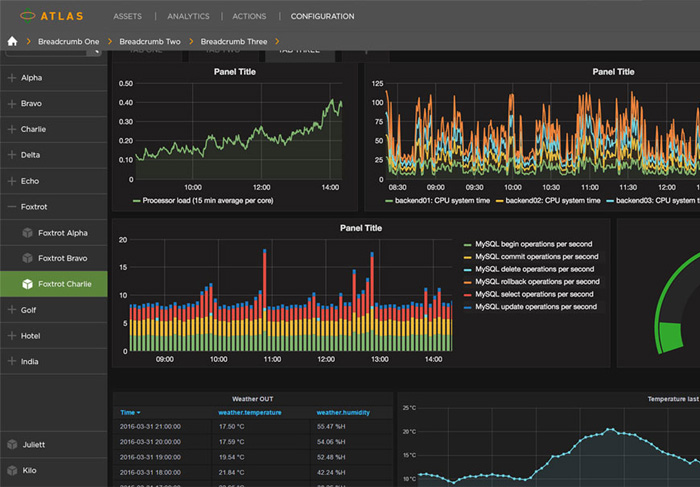Screen dimensions: 700x487
Task: Collapse the Foxtrot tree item
Action: (12, 207)
